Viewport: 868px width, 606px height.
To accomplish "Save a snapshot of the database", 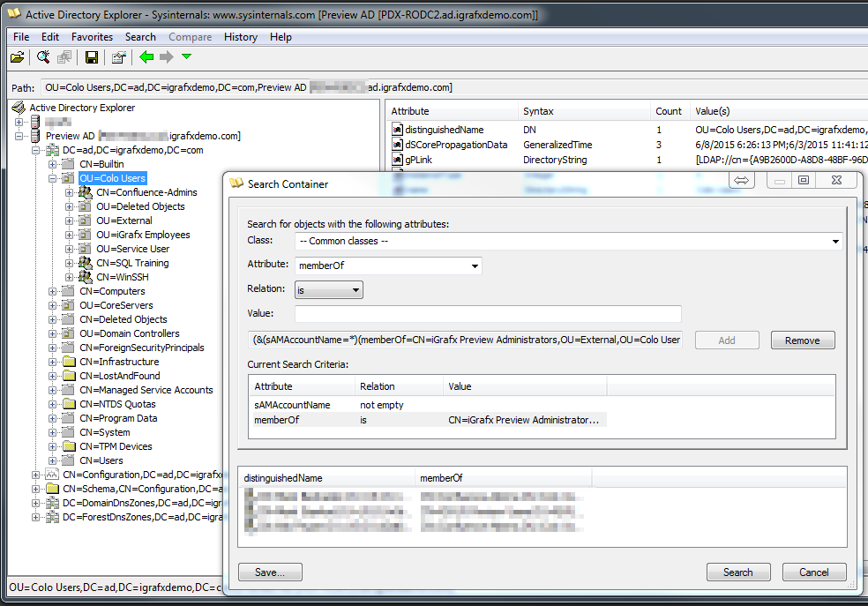I will click(92, 56).
